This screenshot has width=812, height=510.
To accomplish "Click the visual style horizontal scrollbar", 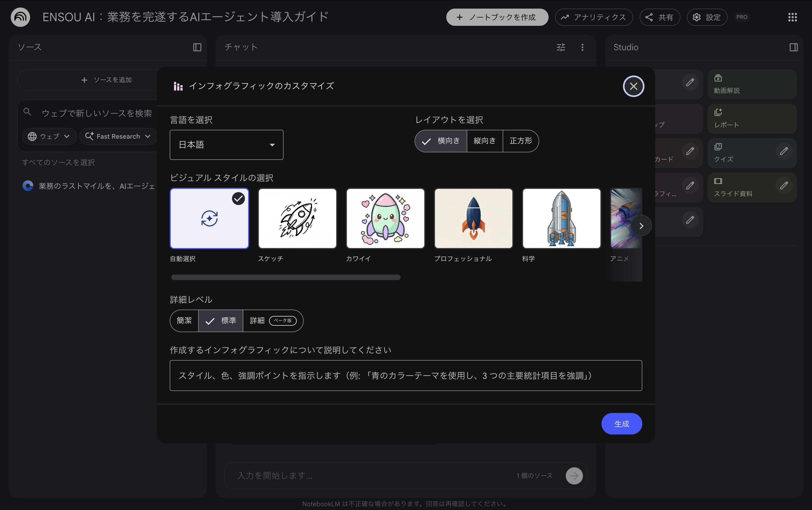I will (x=285, y=277).
